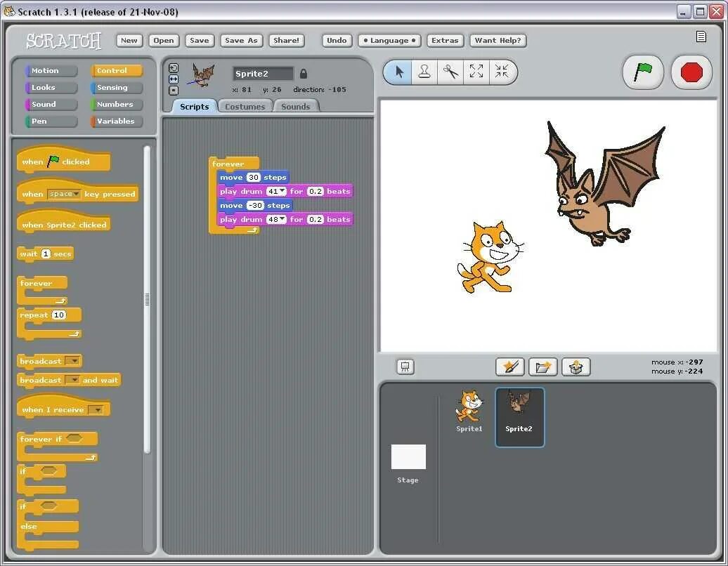Viewport: 728px width, 566px height.
Task: Open the Extras menu
Action: click(445, 40)
